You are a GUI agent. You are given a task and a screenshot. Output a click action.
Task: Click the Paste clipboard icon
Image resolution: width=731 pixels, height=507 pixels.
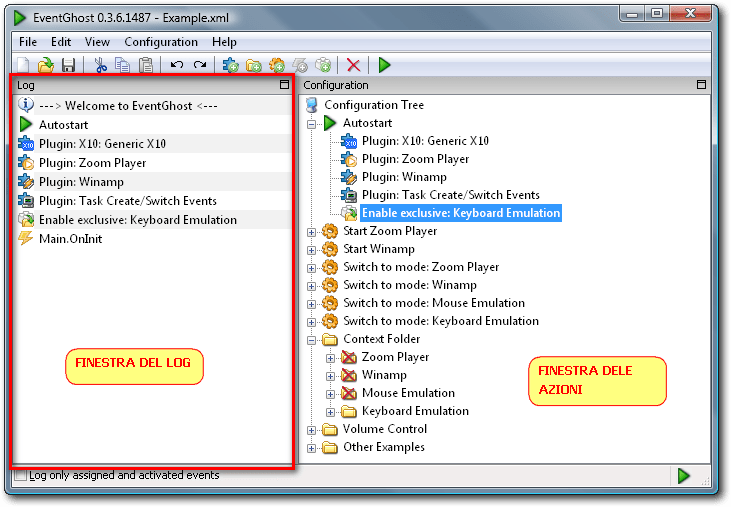pyautogui.click(x=146, y=65)
